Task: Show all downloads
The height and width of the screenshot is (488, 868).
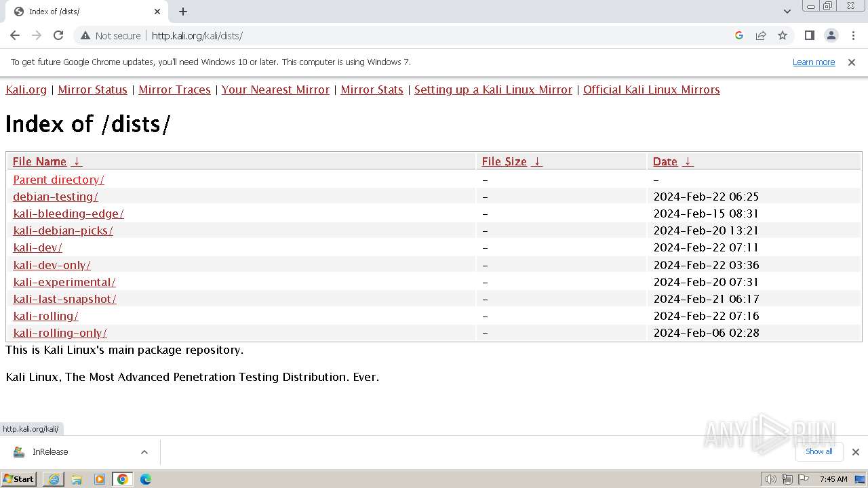Action: click(x=819, y=451)
